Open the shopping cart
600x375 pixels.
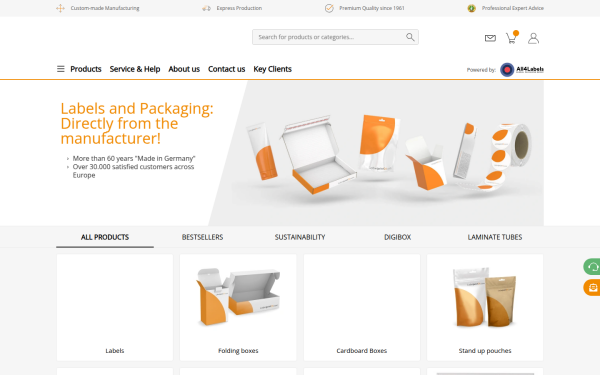pyautogui.click(x=512, y=37)
